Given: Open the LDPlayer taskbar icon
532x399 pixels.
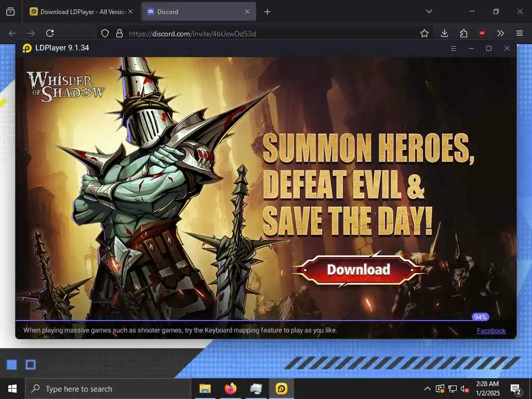Looking at the screenshot, I should [281, 389].
